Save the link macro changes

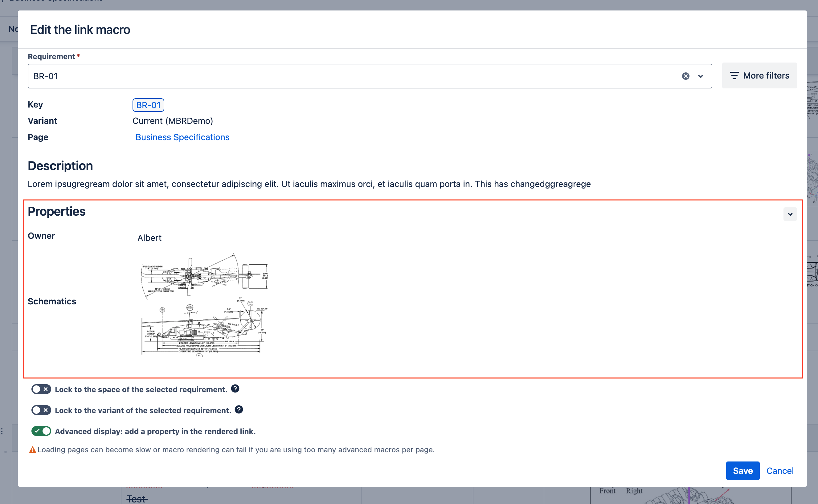[742, 470]
